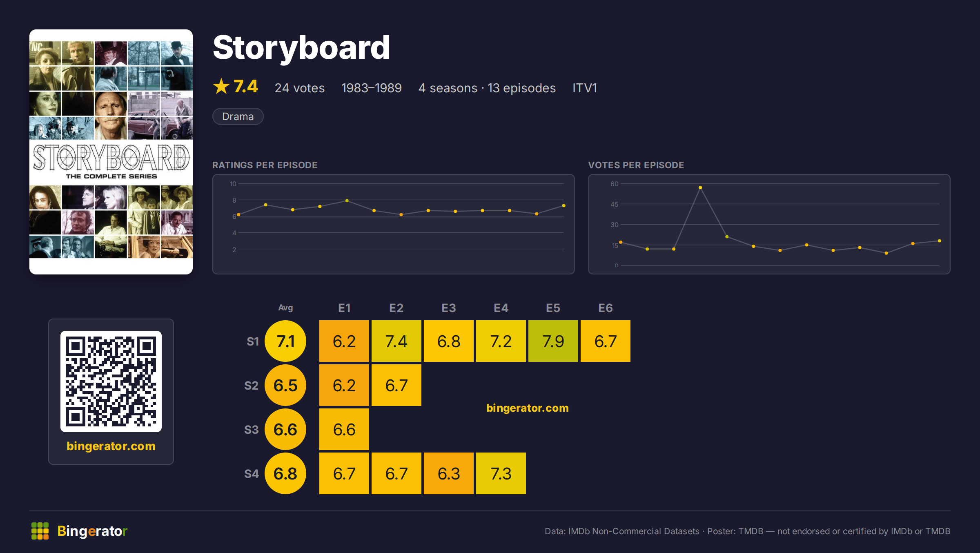This screenshot has height=553, width=980.
Task: Click the yellow rating star icon
Action: [x=221, y=87]
